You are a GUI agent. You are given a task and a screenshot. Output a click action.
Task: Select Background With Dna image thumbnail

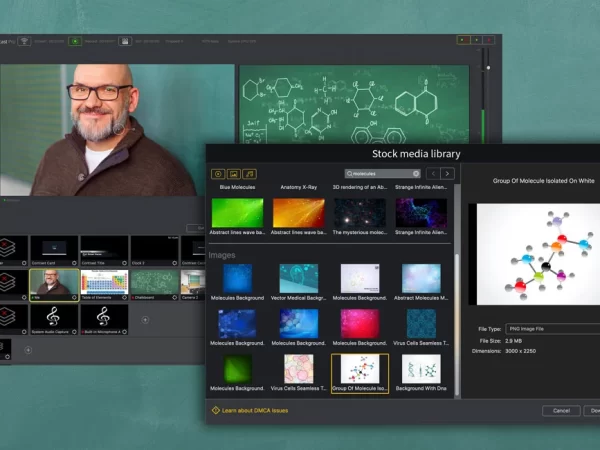pyautogui.click(x=421, y=369)
